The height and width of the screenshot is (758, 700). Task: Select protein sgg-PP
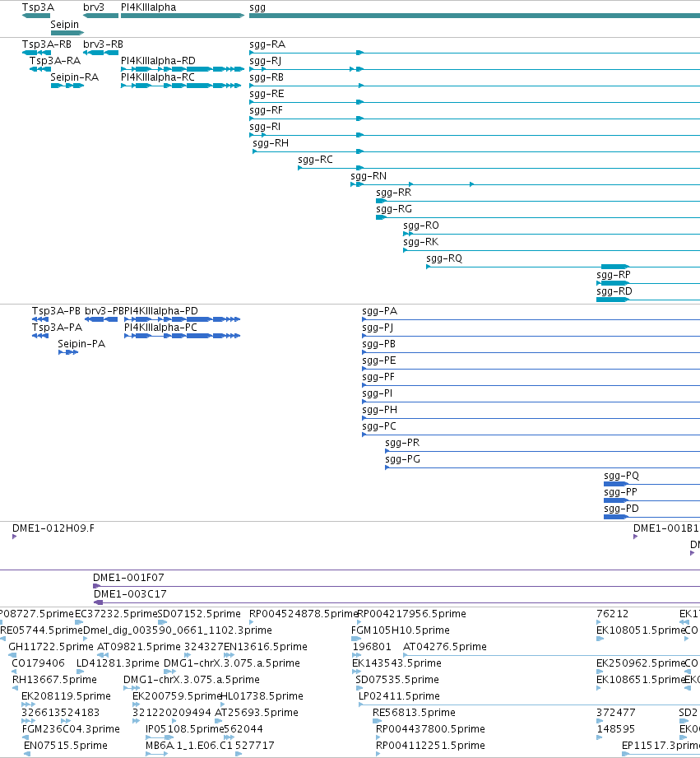621,491
